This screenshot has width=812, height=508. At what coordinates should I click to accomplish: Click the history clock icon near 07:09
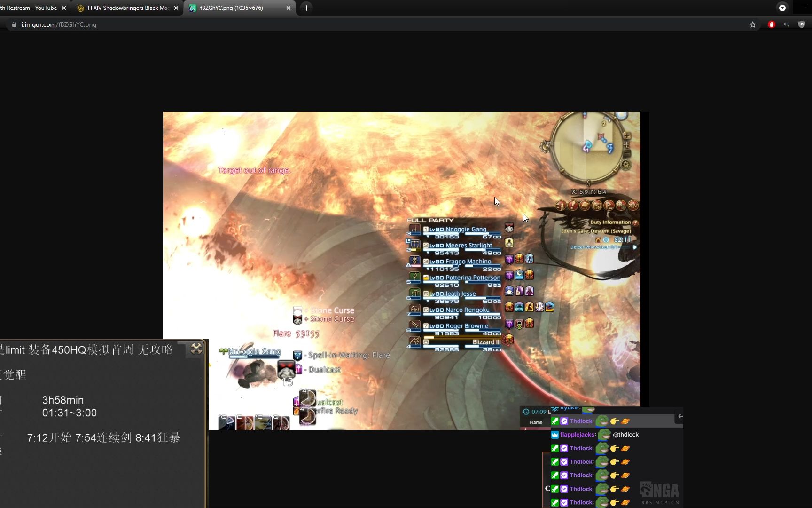tap(525, 412)
